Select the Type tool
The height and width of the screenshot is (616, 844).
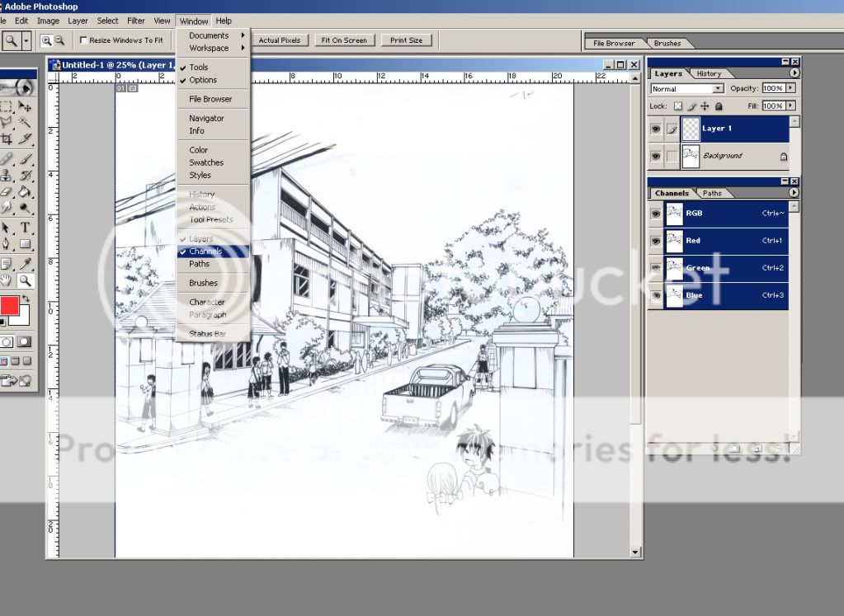click(25, 228)
